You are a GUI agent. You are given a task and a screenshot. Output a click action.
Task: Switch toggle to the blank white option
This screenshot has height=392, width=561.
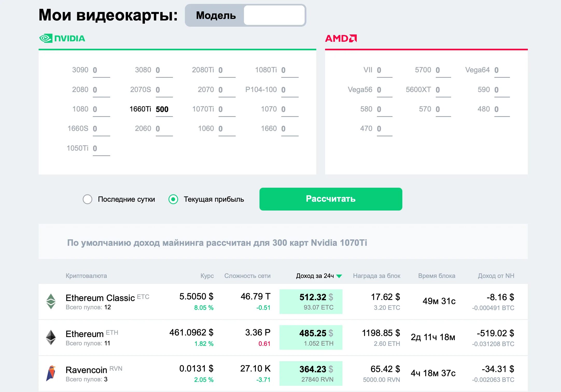(x=274, y=16)
